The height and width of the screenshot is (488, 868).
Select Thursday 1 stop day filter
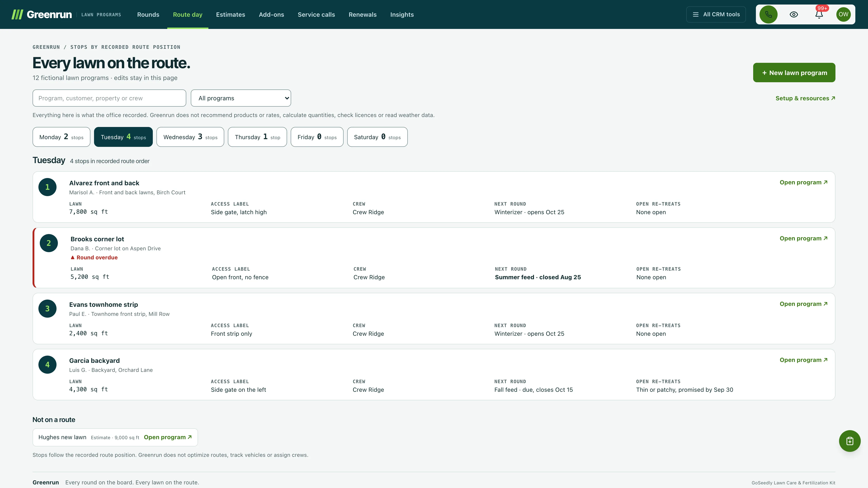pos(257,137)
